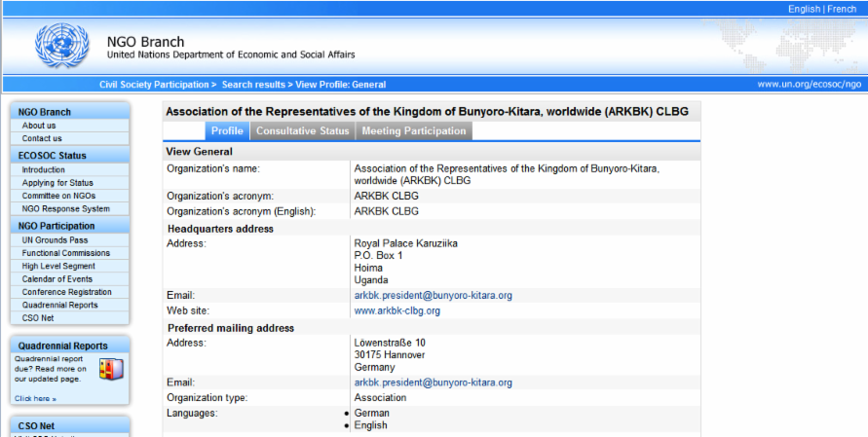This screenshot has width=868, height=437.
Task: Click the United Nations emblem logo
Action: coord(61,45)
